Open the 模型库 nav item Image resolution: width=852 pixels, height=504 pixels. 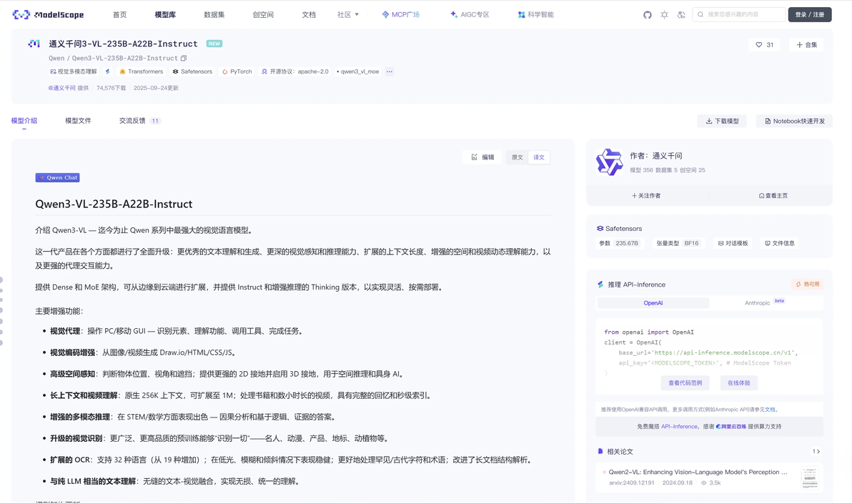pos(165,15)
